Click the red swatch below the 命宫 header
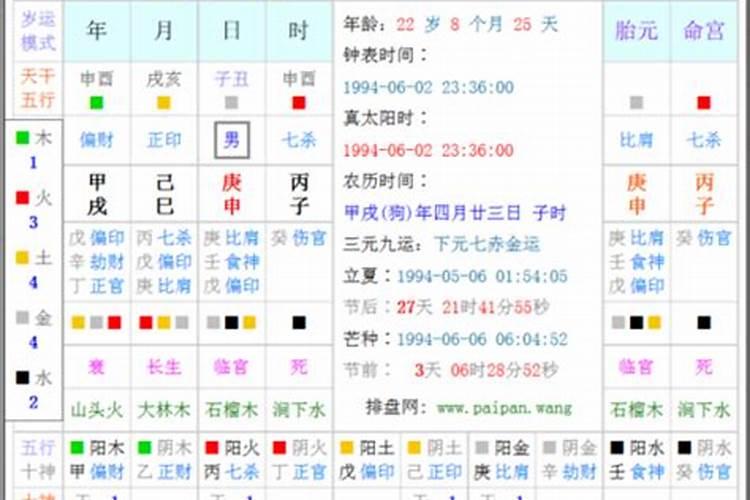This screenshot has width=750, height=500. tap(704, 102)
